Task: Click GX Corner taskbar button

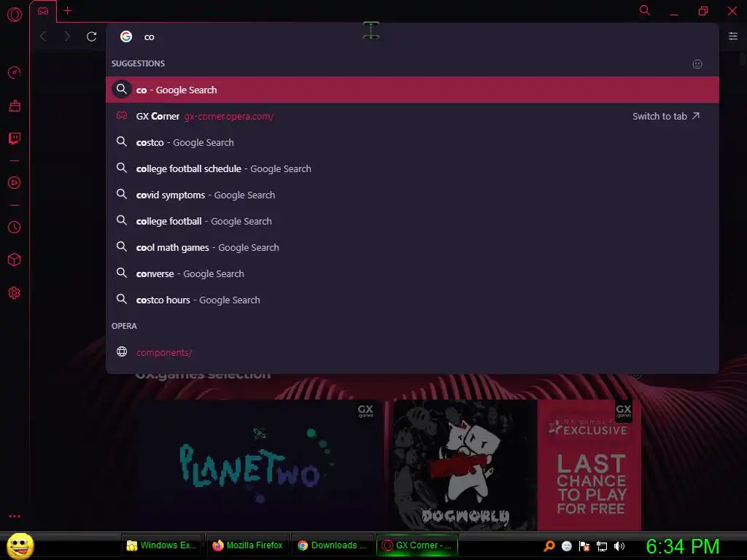Action: click(x=417, y=545)
